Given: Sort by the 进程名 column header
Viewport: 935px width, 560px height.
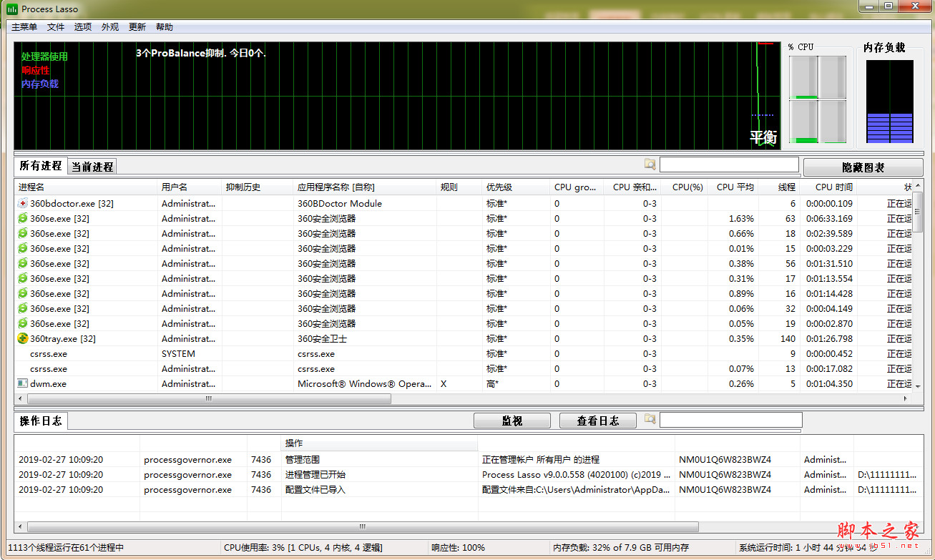Looking at the screenshot, I should pos(87,187).
